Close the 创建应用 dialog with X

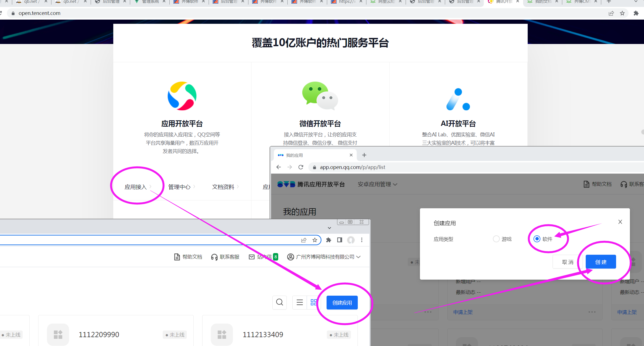point(620,222)
